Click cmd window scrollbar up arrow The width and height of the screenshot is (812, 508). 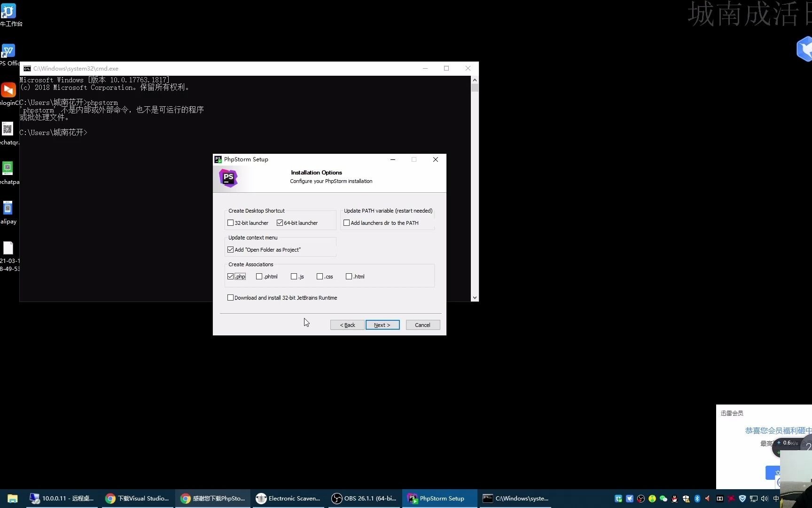[x=475, y=80]
